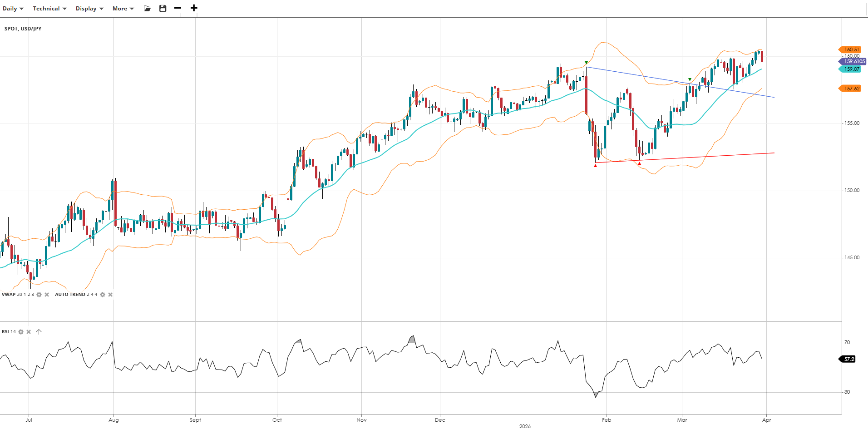The height and width of the screenshot is (429, 868).
Task: Open the load chart folder icon
Action: 147,8
